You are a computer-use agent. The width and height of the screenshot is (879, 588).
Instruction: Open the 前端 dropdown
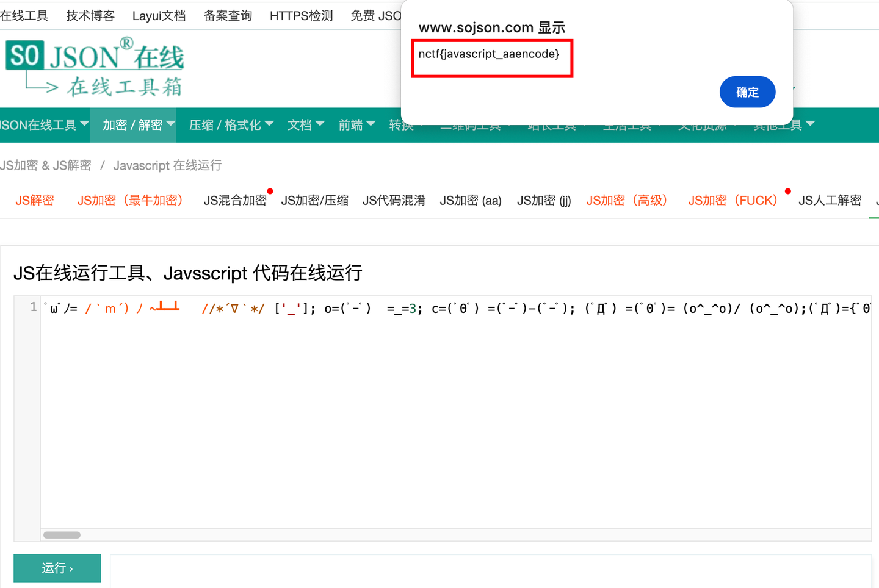tap(356, 124)
